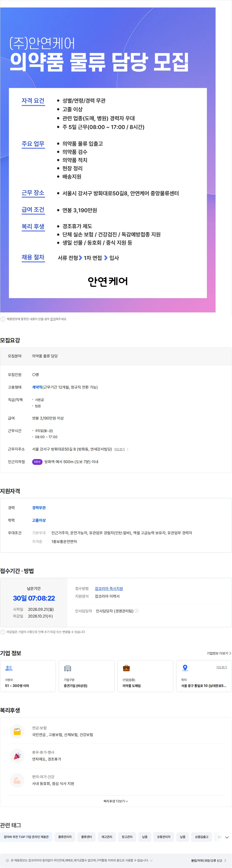
Task: Open 불법/허위/과장/오류 신고 link
Action: click(208, 860)
